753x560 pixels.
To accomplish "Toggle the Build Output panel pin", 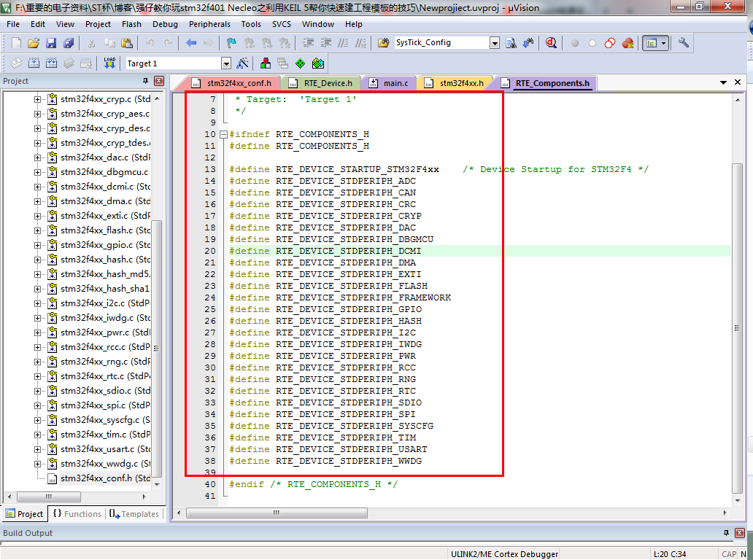I will [x=726, y=532].
